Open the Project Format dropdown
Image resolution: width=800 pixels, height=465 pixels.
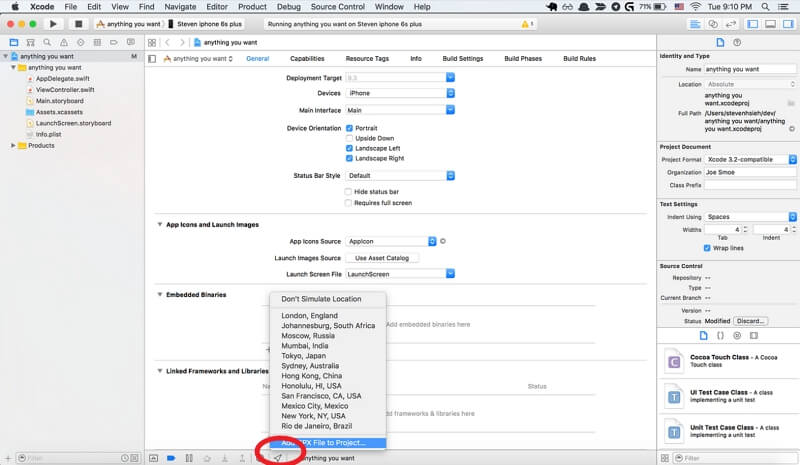(751, 159)
